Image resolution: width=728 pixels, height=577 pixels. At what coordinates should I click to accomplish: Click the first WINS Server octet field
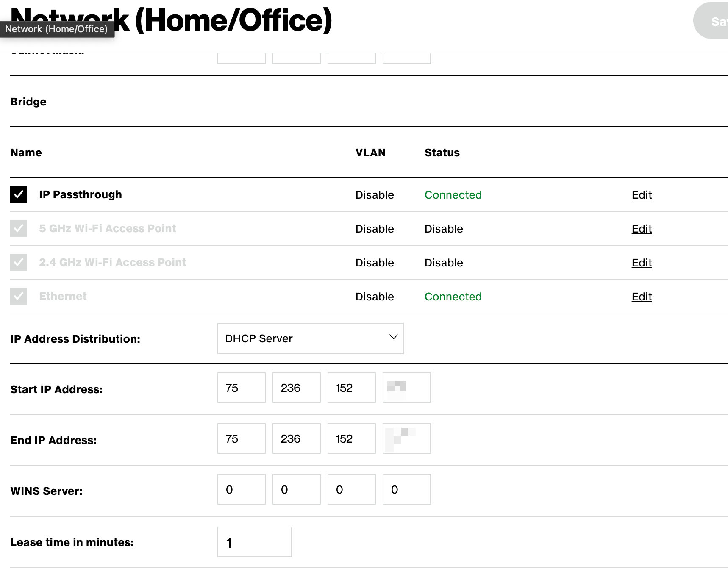tap(241, 489)
